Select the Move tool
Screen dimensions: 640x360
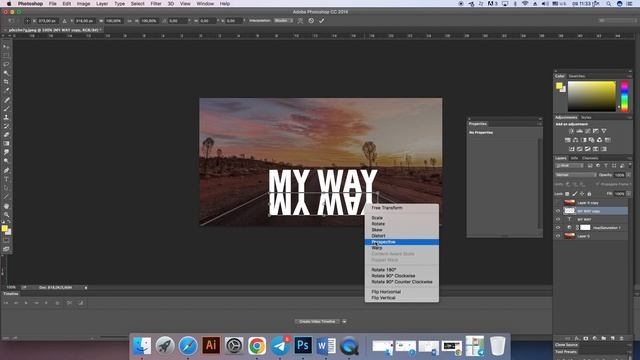pos(6,47)
